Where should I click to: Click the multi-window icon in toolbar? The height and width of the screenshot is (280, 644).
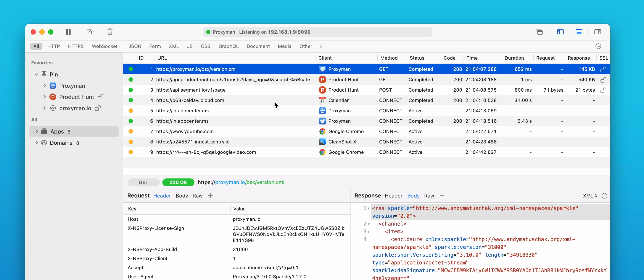tap(539, 32)
